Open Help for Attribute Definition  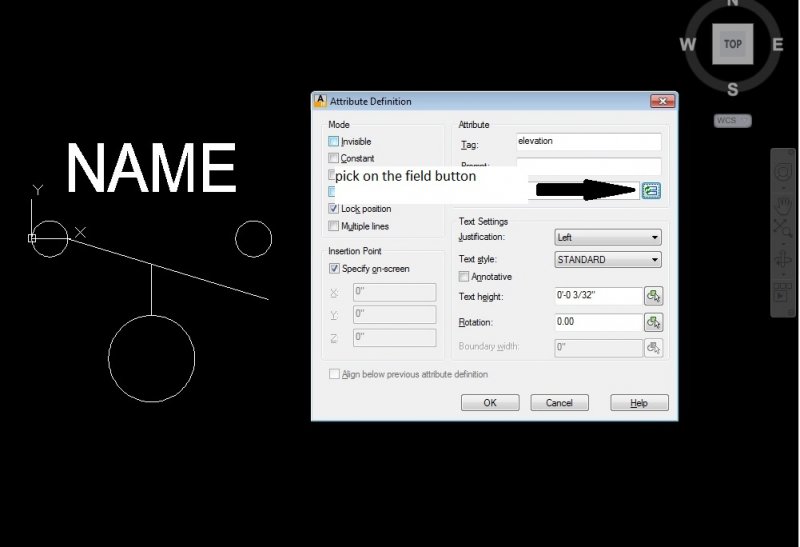point(639,403)
